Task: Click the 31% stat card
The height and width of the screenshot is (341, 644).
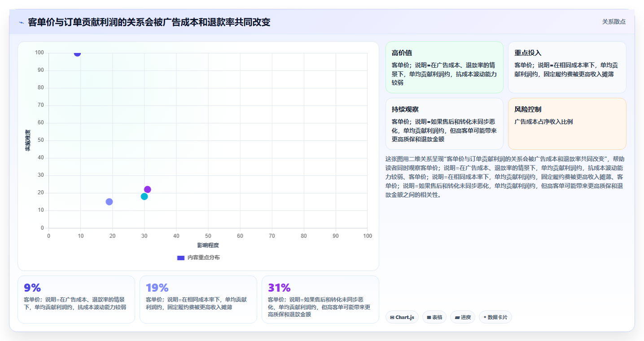Action: (x=320, y=299)
